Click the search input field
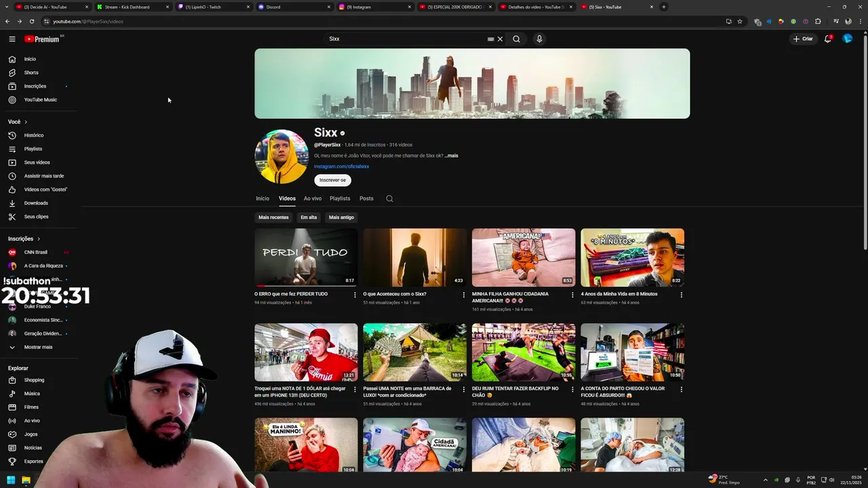Image resolution: width=868 pixels, height=488 pixels. [x=407, y=39]
